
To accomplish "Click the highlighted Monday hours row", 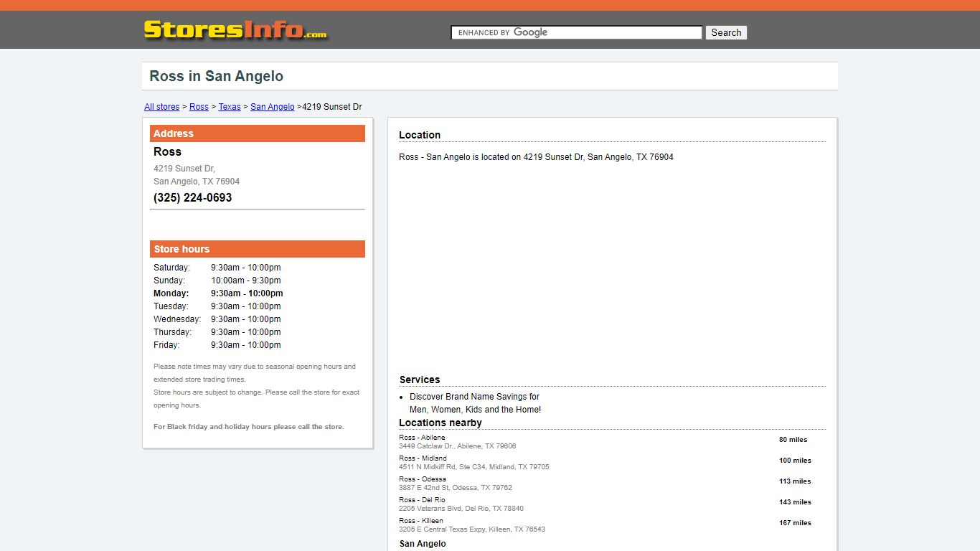I will tap(218, 293).
